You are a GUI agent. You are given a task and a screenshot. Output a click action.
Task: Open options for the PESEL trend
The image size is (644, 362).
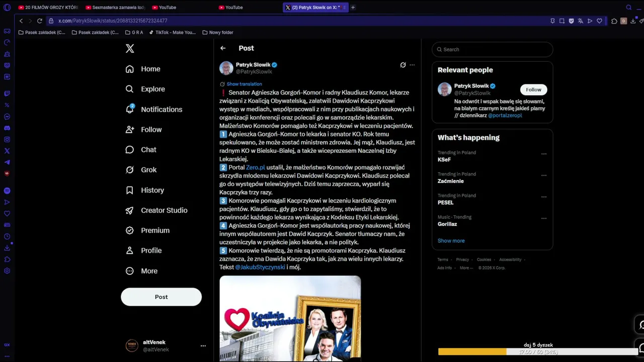pos(544,197)
